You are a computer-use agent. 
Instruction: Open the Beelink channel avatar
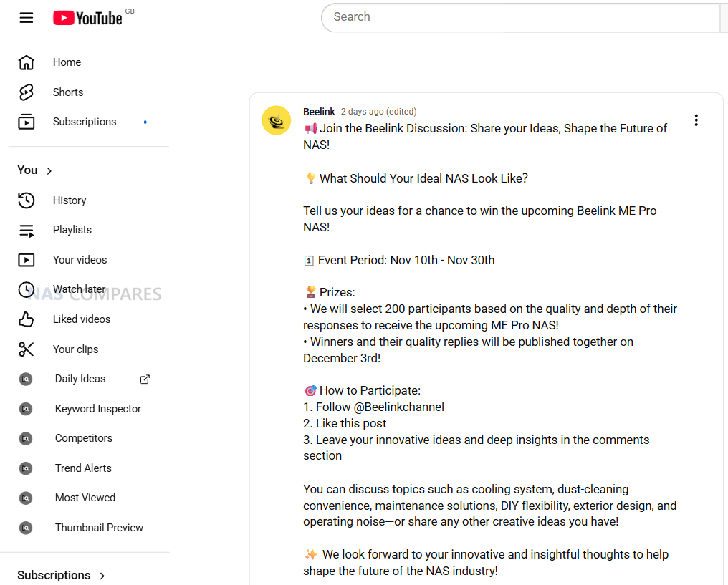276,120
